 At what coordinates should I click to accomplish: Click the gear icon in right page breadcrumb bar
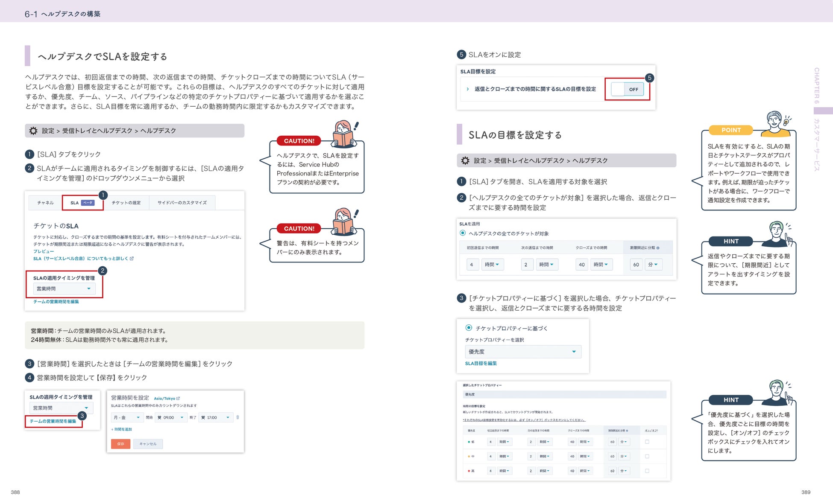465,161
